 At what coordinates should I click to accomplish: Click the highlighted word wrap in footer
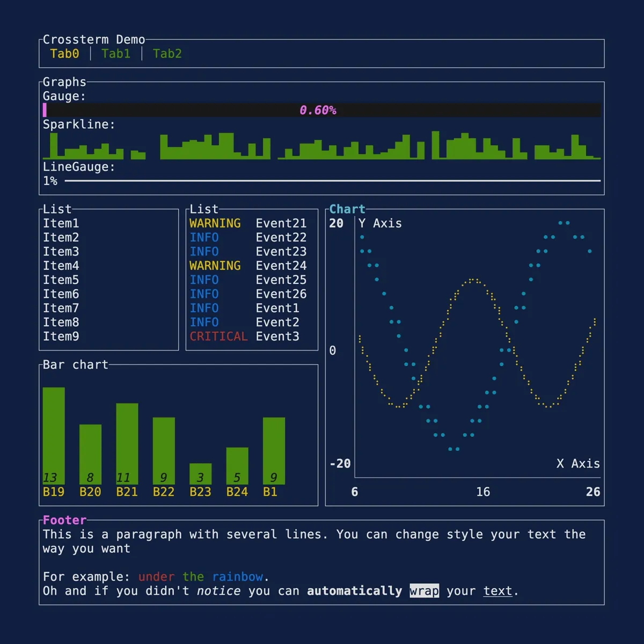click(x=424, y=591)
